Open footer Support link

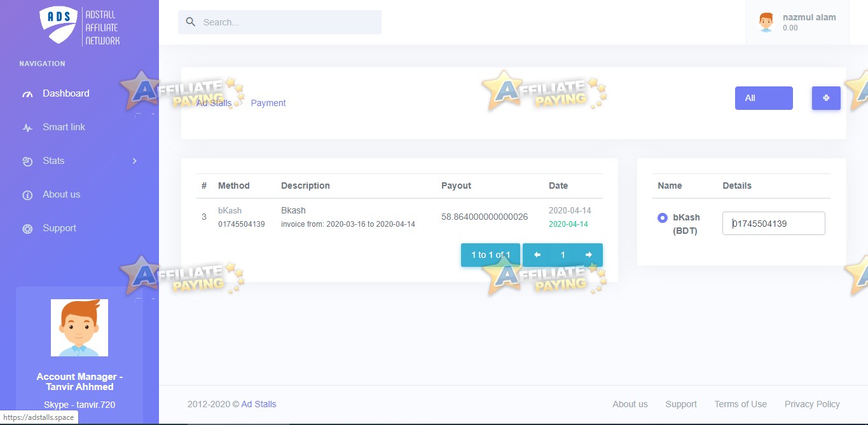click(681, 404)
